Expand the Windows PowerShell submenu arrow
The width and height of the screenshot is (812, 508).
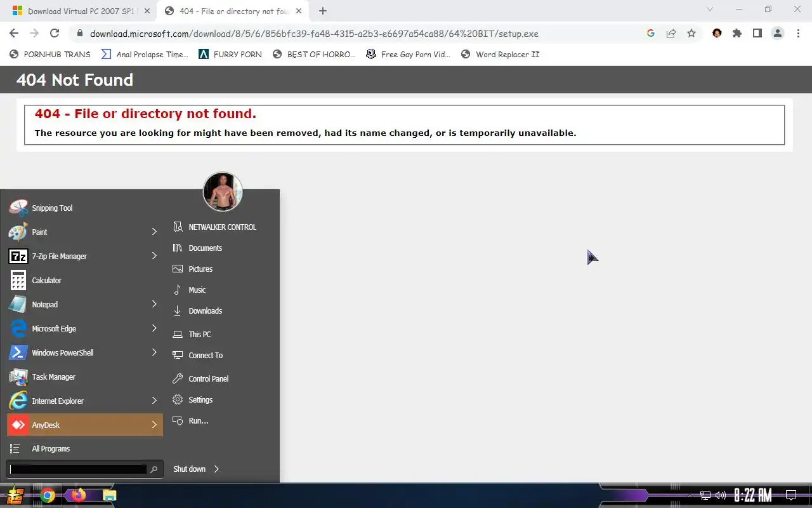click(x=154, y=352)
